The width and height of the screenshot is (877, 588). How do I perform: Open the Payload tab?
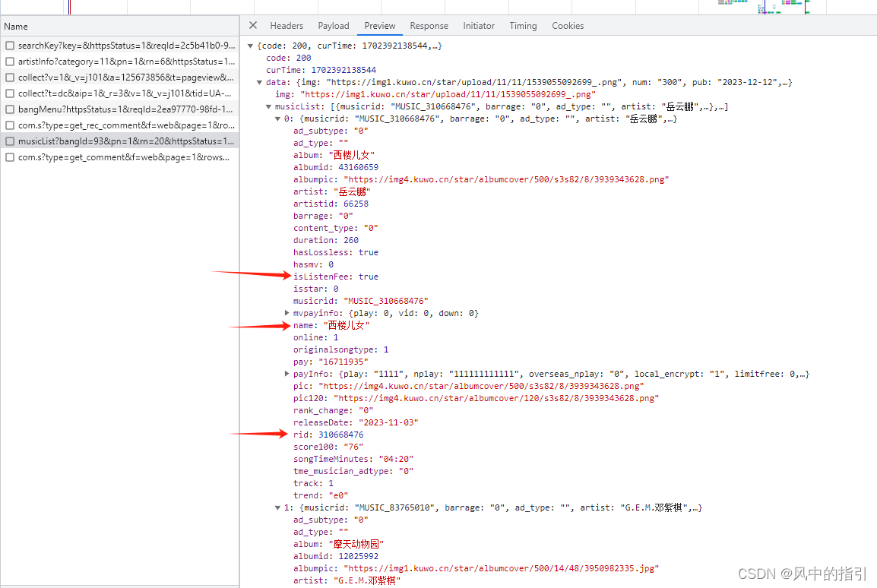tap(334, 26)
